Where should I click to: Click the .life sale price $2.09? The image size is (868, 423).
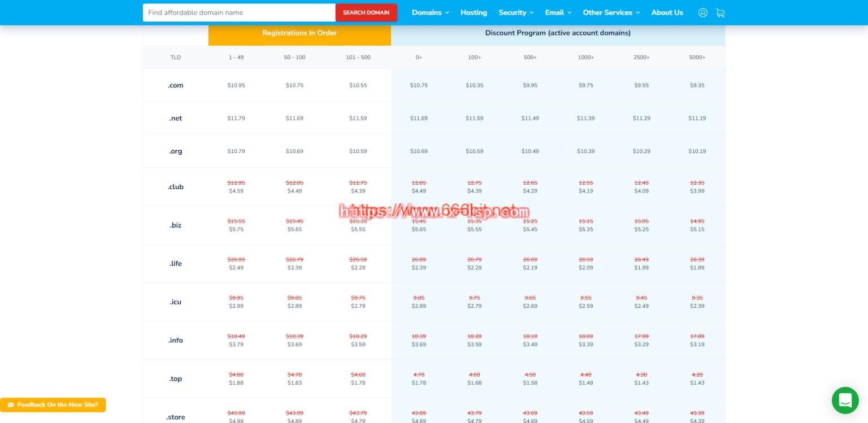pyautogui.click(x=586, y=268)
